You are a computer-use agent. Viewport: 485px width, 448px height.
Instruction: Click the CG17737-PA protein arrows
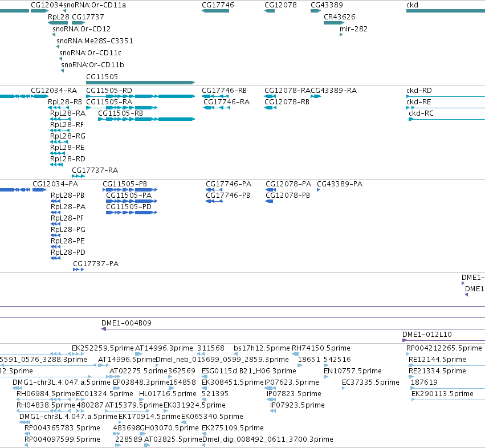click(x=78, y=270)
